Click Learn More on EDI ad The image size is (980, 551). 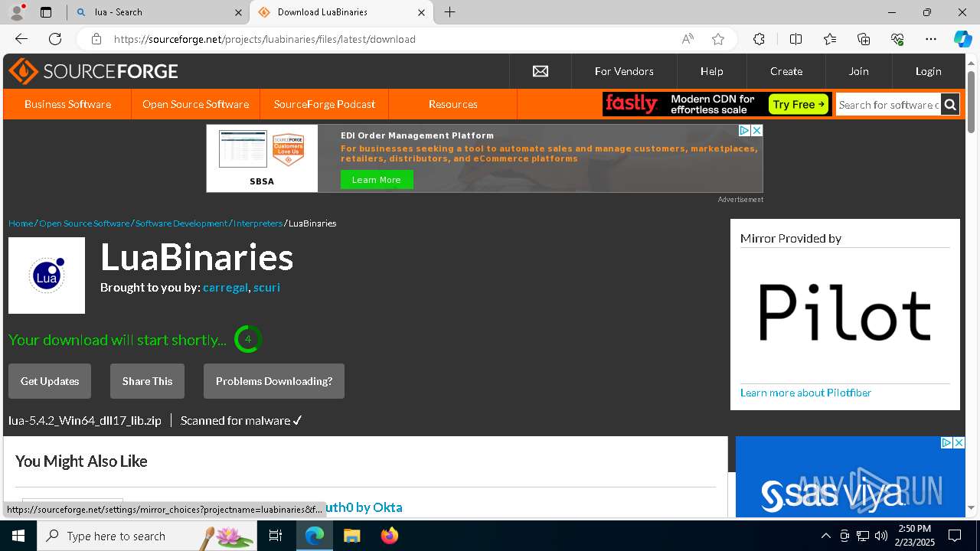tap(377, 180)
